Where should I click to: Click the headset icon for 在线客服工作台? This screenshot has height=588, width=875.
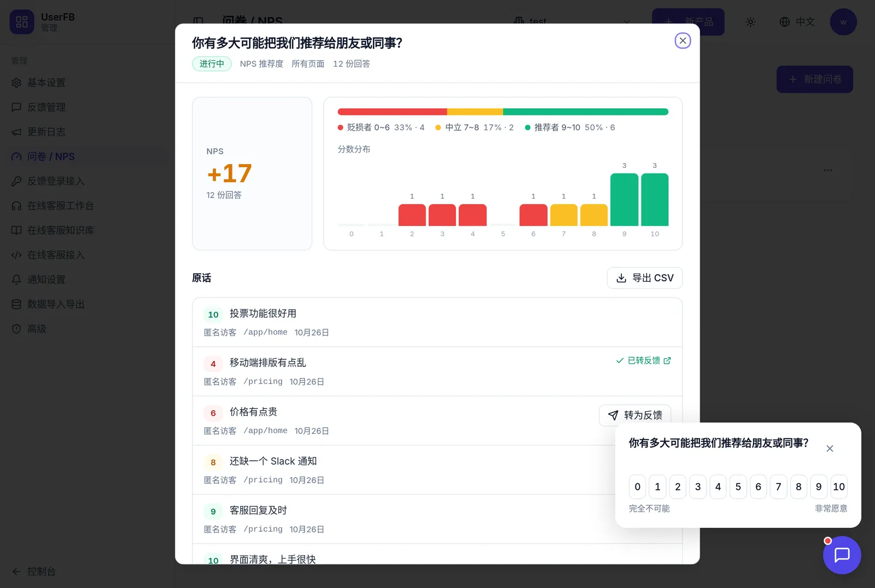tap(16, 206)
